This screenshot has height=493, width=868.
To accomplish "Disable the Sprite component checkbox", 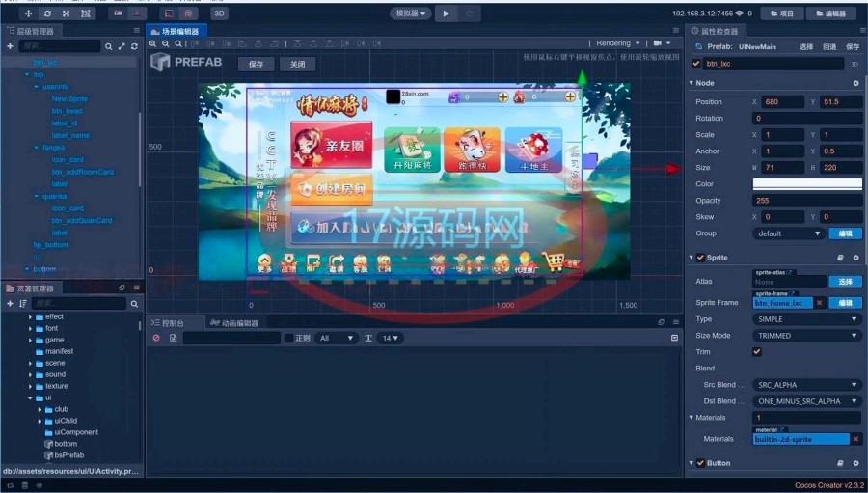I will pos(700,258).
